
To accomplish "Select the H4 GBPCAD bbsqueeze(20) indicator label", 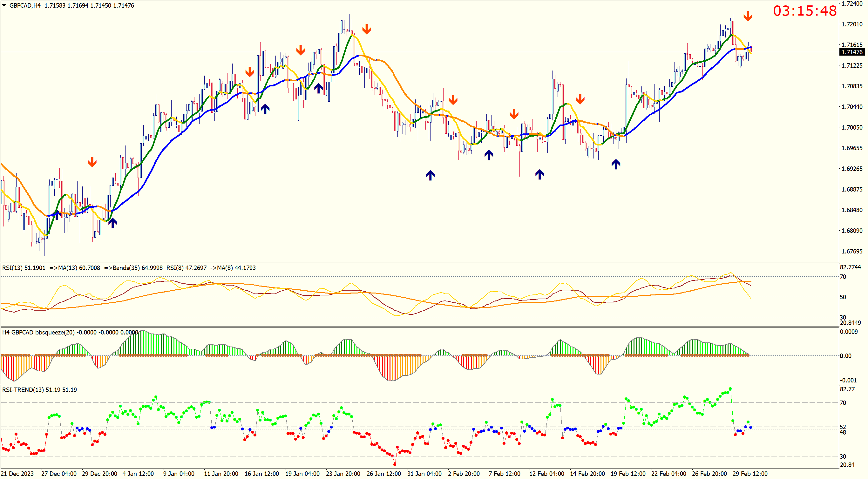I will [x=39, y=333].
